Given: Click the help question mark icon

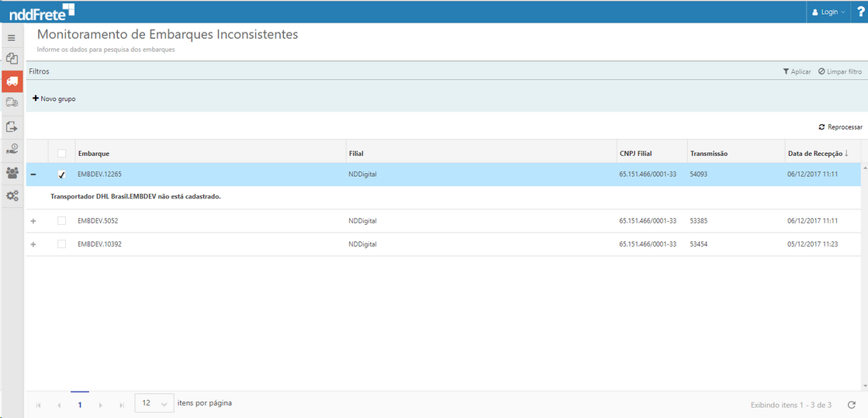Looking at the screenshot, I should coord(860,12).
